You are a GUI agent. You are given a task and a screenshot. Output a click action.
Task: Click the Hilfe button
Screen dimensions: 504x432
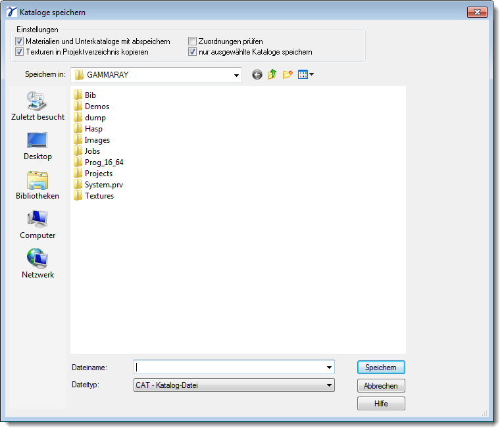(x=381, y=404)
